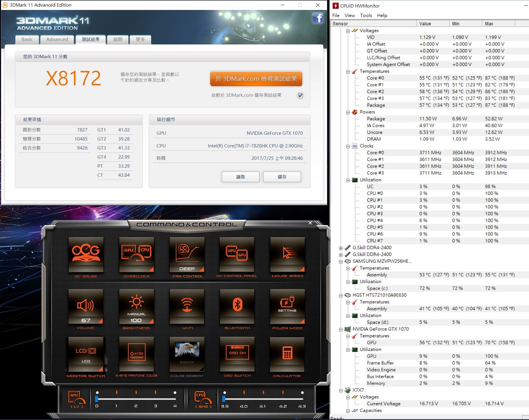Click the 儲存 button
529x420 pixels.
(x=282, y=177)
